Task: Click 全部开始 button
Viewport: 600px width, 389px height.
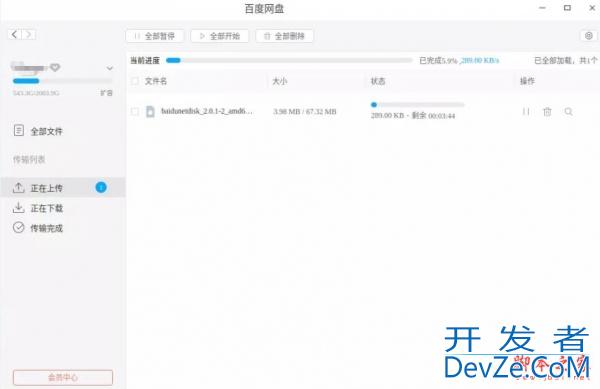Action: click(220, 36)
